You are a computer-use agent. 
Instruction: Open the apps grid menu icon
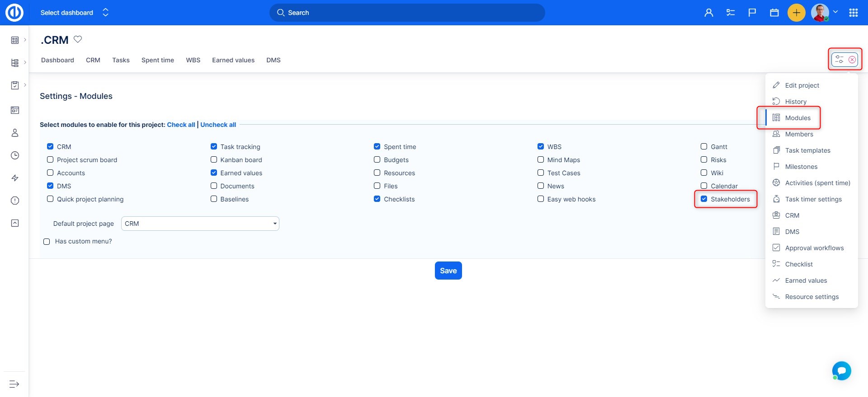(x=853, y=13)
